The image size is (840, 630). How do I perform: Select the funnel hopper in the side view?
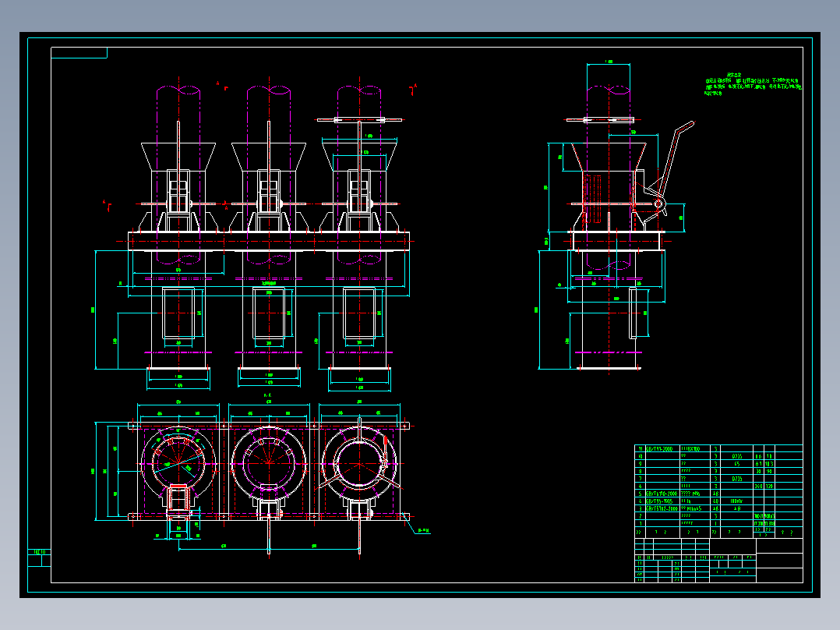click(609, 157)
